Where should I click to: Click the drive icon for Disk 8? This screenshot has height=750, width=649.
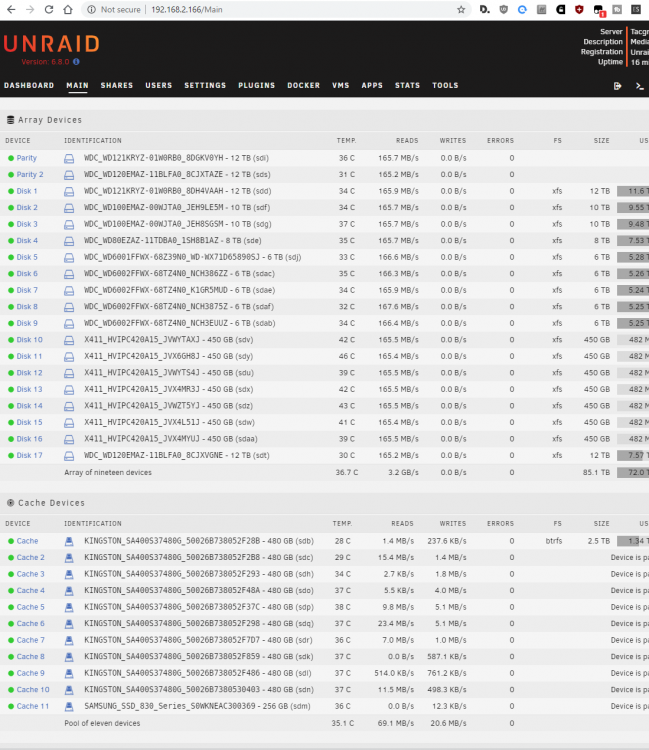69,307
